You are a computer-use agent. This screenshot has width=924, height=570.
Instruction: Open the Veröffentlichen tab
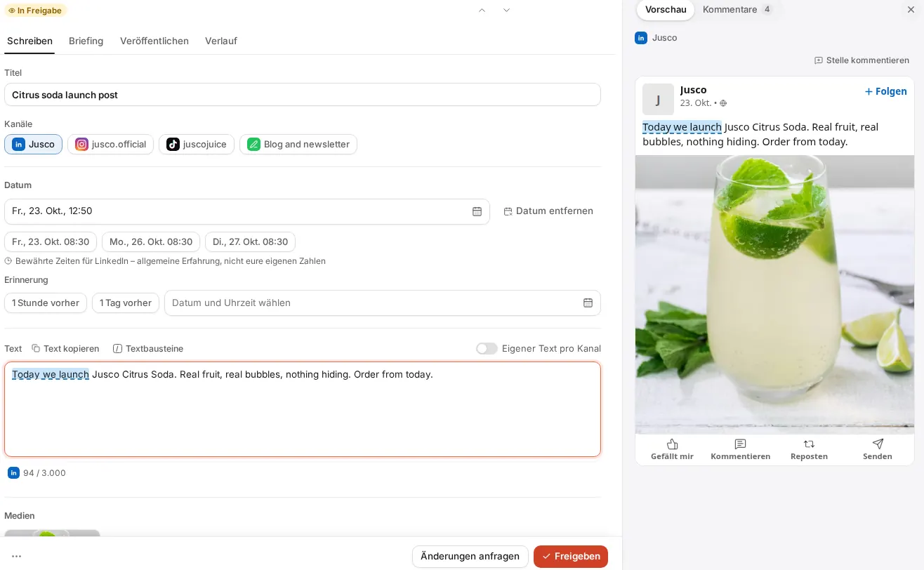pos(154,41)
